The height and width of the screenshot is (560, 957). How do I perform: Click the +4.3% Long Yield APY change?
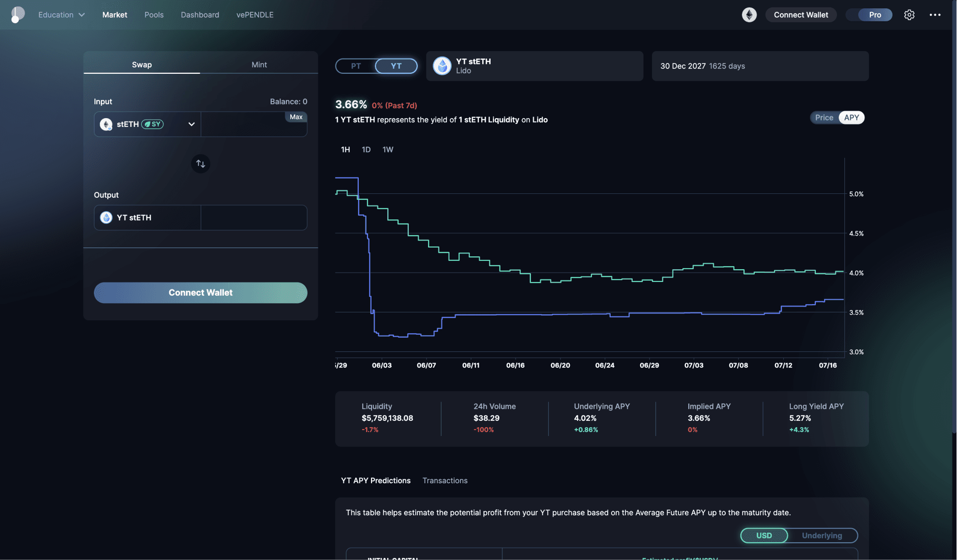799,430
